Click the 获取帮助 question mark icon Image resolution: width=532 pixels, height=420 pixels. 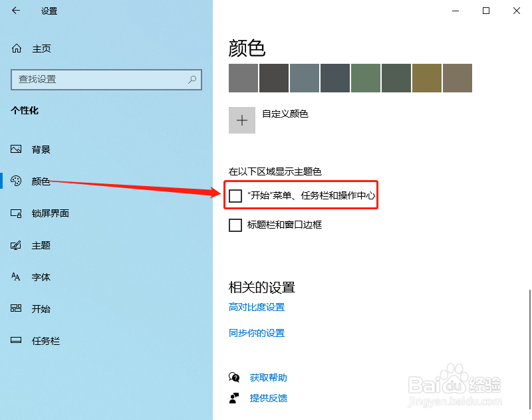point(234,376)
